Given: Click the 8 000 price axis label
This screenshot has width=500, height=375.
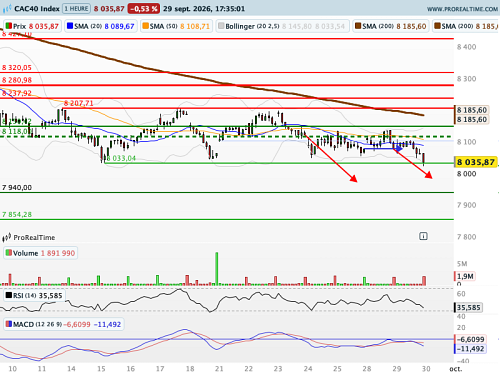Looking at the screenshot, I should click(x=466, y=174).
